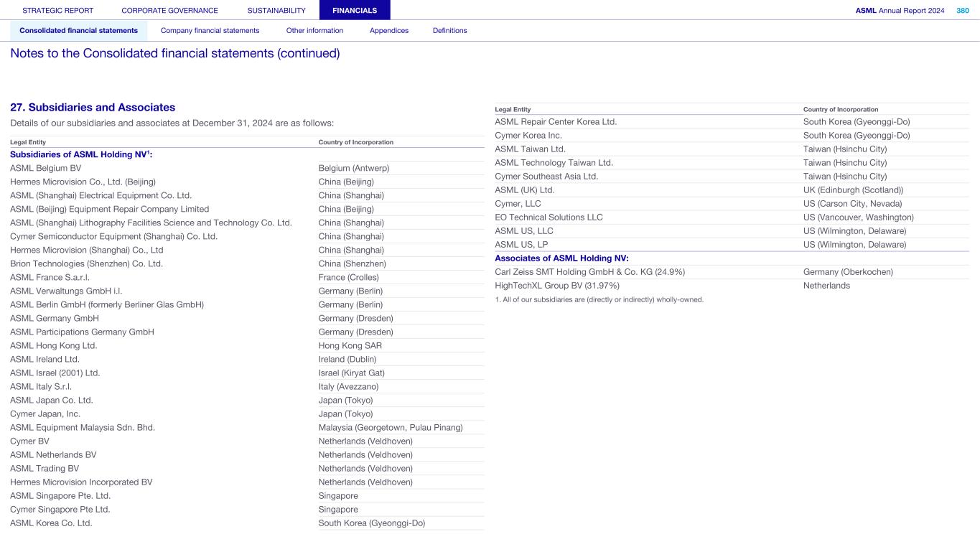980x552 pixels.
Task: Select ASML (UK) Ltd.
Action: tap(525, 190)
